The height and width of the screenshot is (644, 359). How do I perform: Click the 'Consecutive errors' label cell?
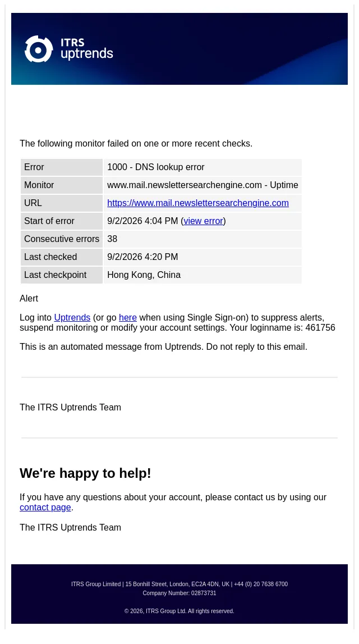[62, 239]
